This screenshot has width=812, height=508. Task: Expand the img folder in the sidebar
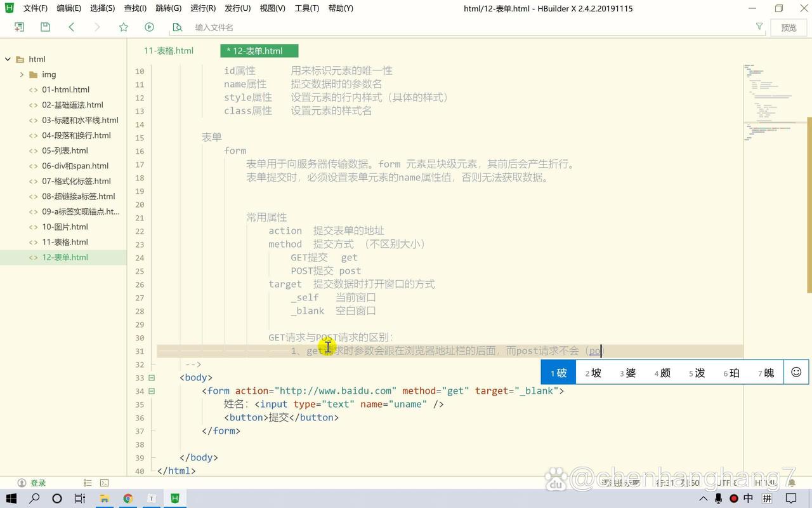coord(22,74)
